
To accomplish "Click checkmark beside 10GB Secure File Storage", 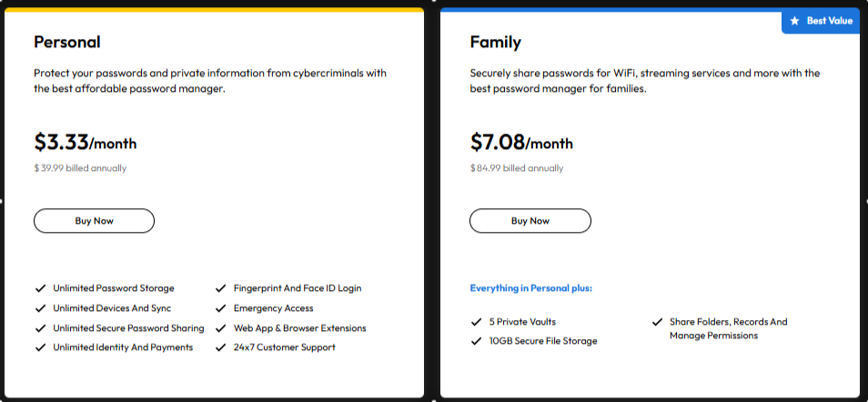I will [476, 341].
